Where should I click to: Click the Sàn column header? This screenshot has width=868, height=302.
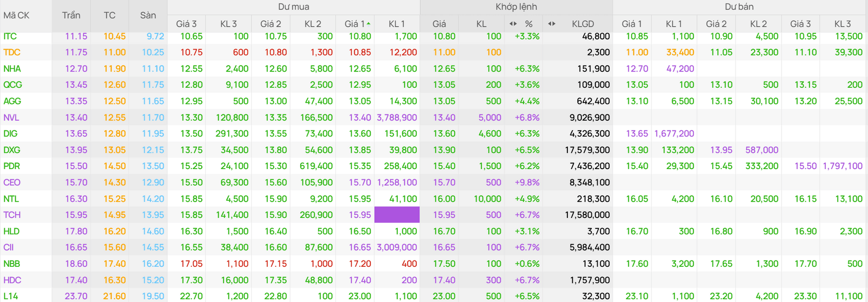[148, 15]
